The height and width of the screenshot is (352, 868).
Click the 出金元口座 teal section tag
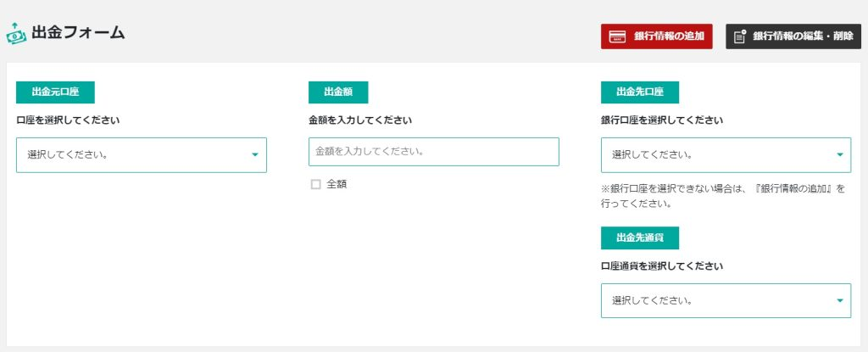tap(55, 92)
